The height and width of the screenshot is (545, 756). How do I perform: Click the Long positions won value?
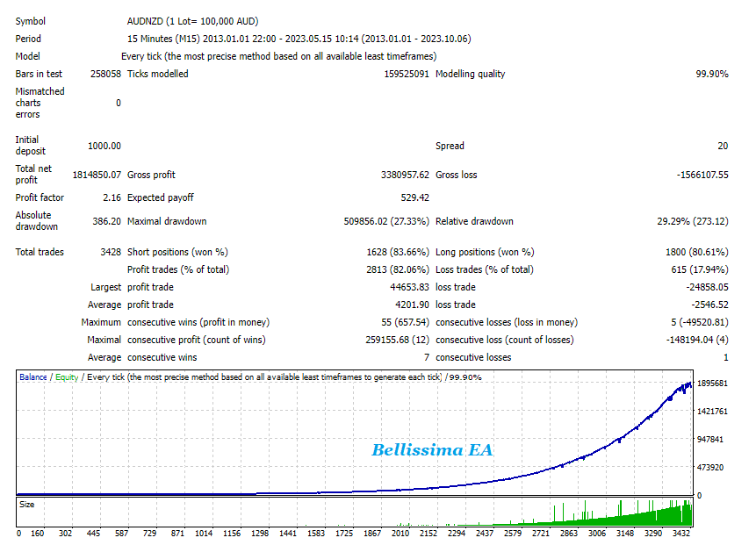point(696,253)
